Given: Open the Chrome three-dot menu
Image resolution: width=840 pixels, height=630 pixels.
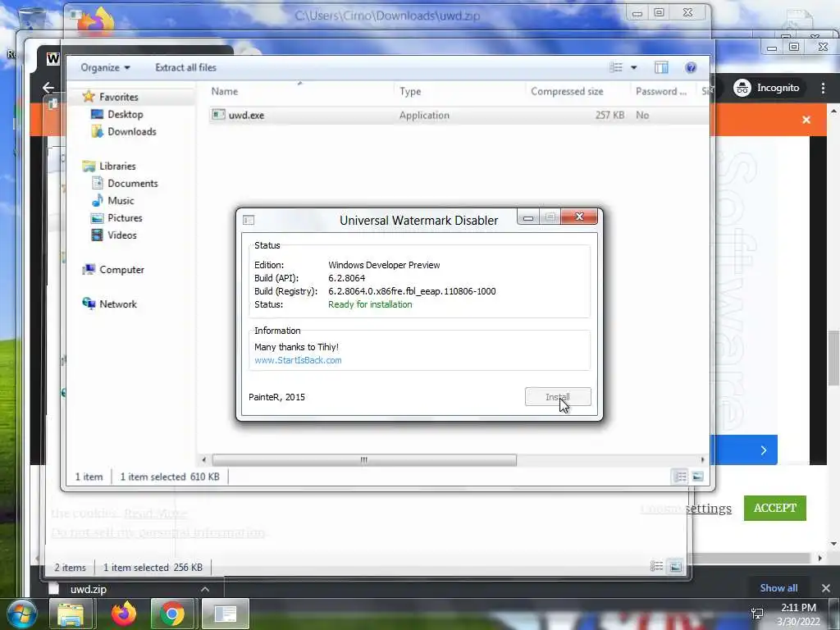Looking at the screenshot, I should pos(824,89).
